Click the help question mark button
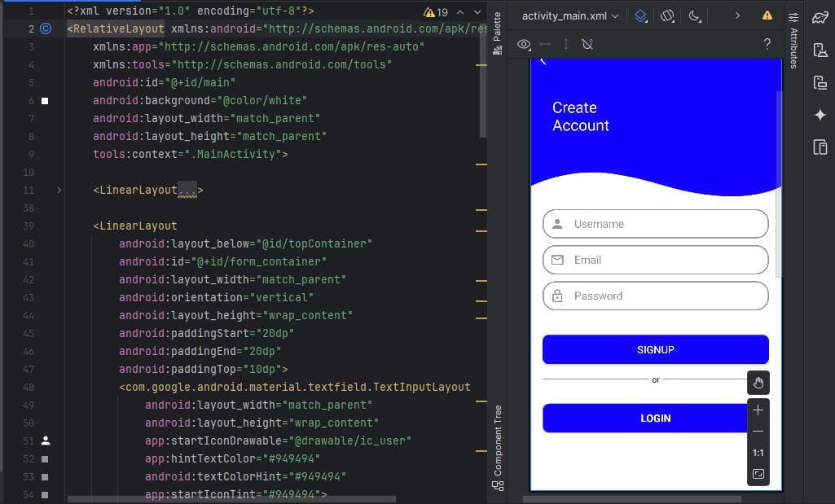835x504 pixels. point(767,44)
